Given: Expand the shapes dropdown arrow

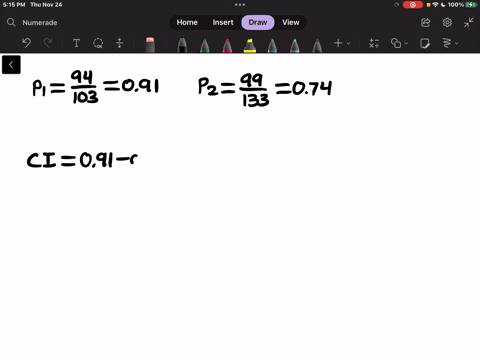Looking at the screenshot, I should (406, 43).
